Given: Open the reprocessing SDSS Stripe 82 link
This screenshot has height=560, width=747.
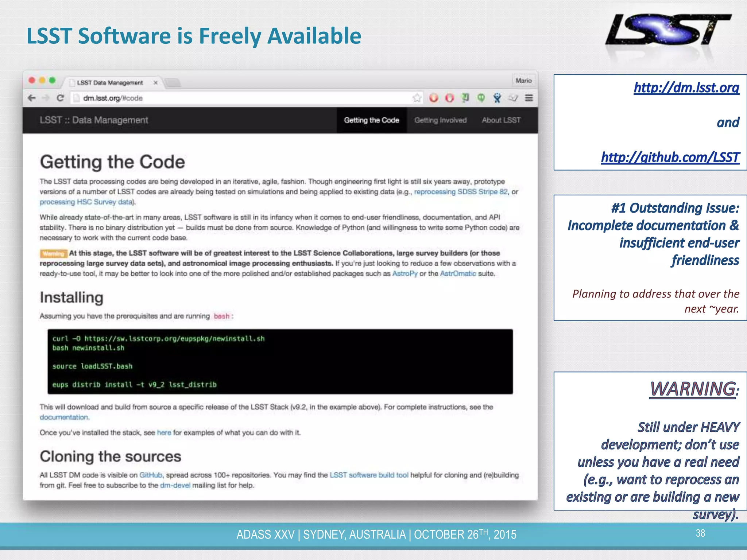Looking at the screenshot, I should [x=460, y=192].
